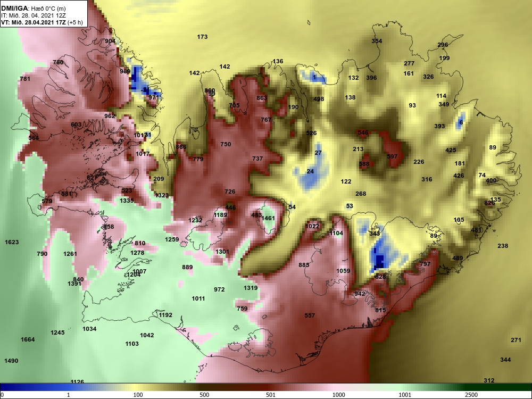532x399 pixels.
Task: Click the 1000 legend label
Action: pyautogui.click(x=338, y=395)
